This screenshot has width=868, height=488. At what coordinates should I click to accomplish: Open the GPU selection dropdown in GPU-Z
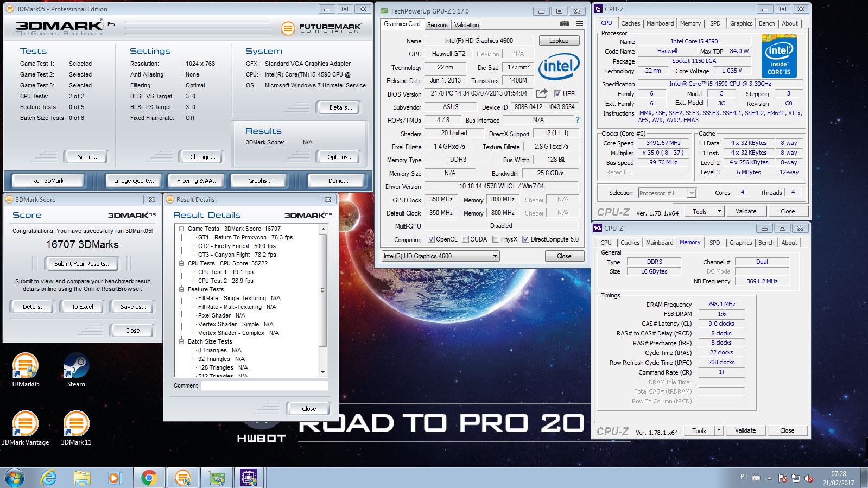click(x=440, y=256)
